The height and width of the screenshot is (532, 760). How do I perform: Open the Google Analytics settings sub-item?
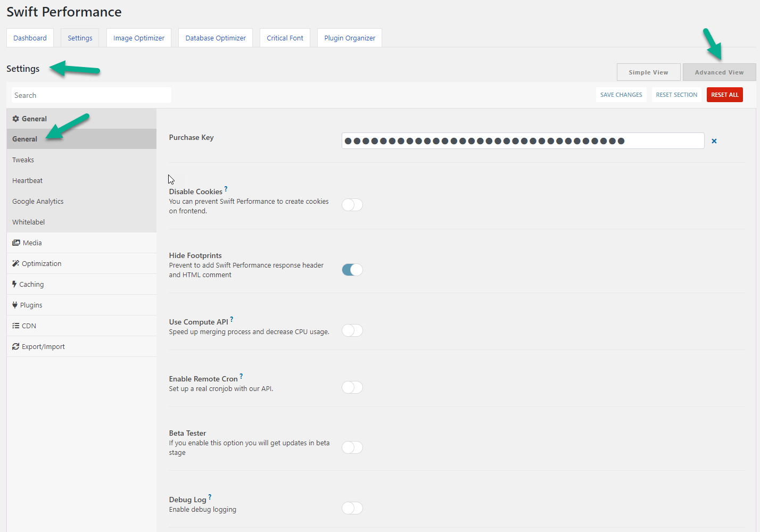coord(81,201)
